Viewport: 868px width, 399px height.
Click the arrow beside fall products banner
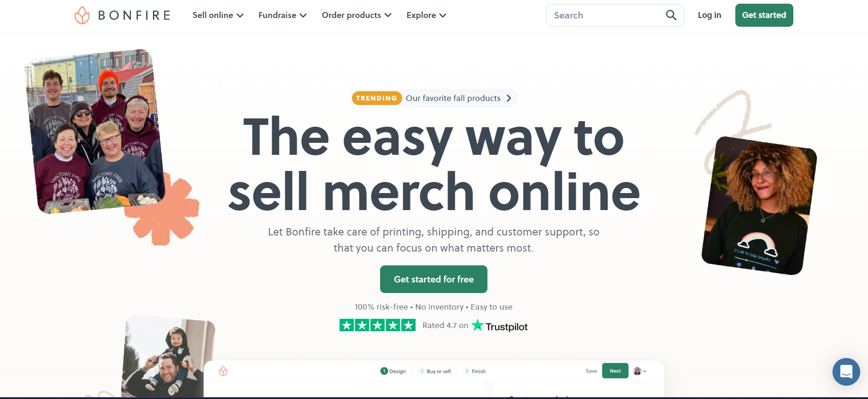click(509, 98)
